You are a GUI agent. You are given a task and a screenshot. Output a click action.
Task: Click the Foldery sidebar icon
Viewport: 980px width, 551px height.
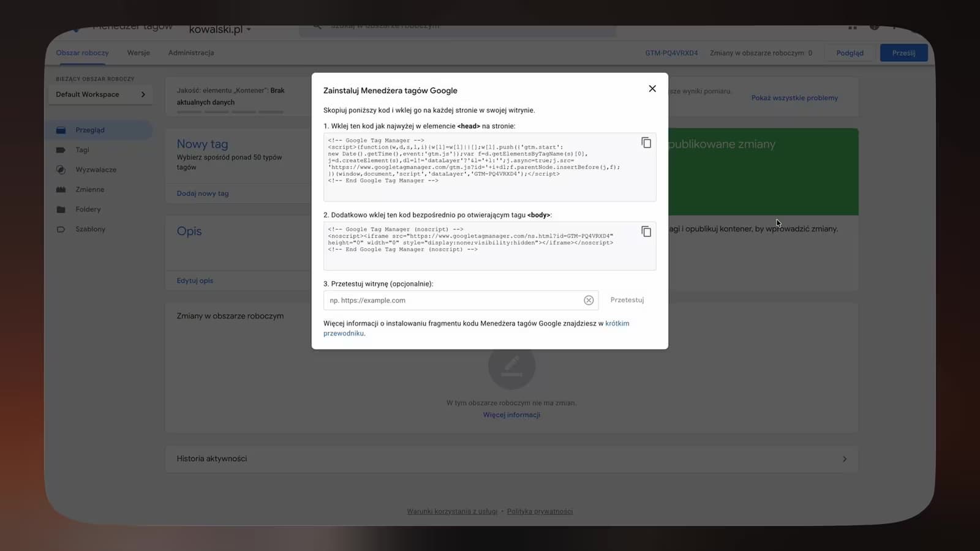coord(61,209)
